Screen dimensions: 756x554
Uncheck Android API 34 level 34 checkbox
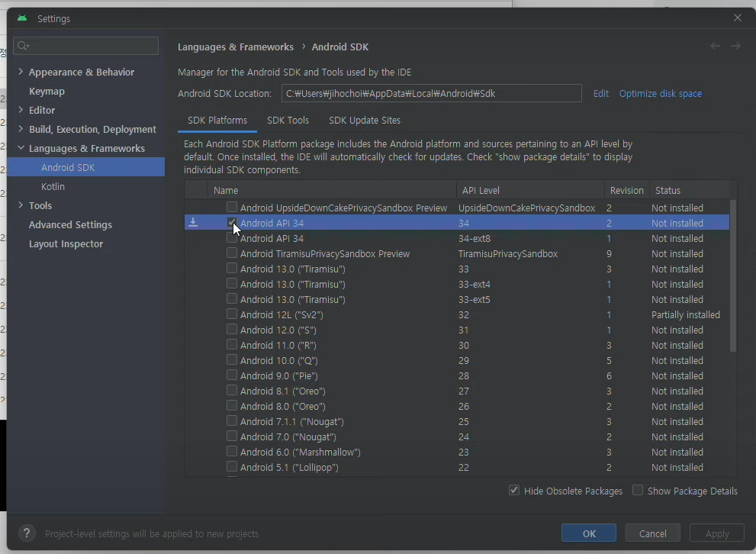point(232,222)
